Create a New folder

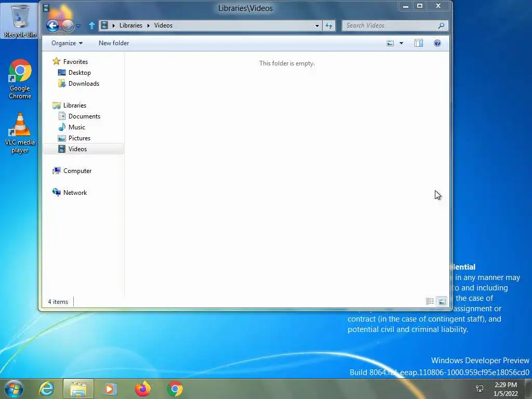coord(114,43)
